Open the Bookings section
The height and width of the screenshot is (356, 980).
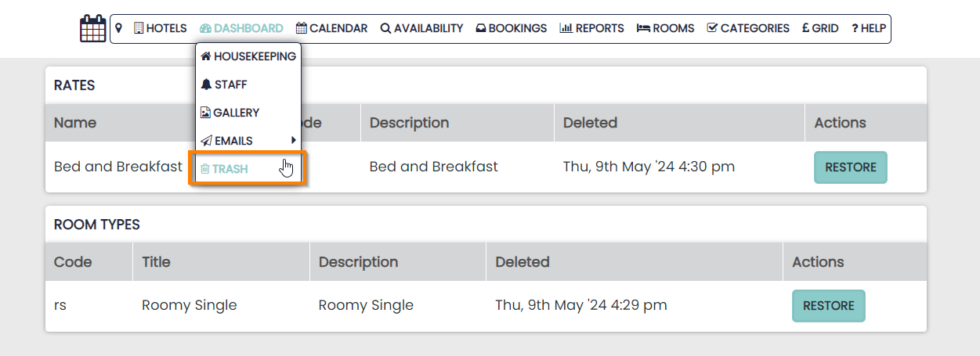(512, 28)
